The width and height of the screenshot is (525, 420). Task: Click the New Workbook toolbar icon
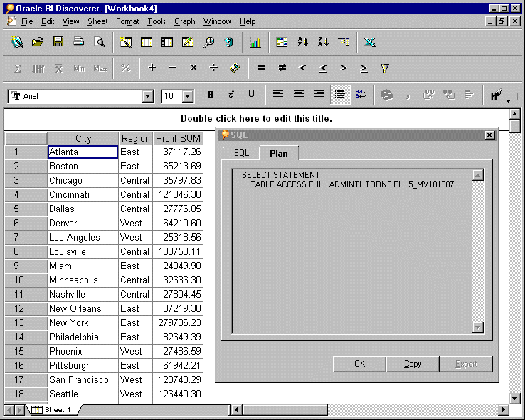(17, 42)
